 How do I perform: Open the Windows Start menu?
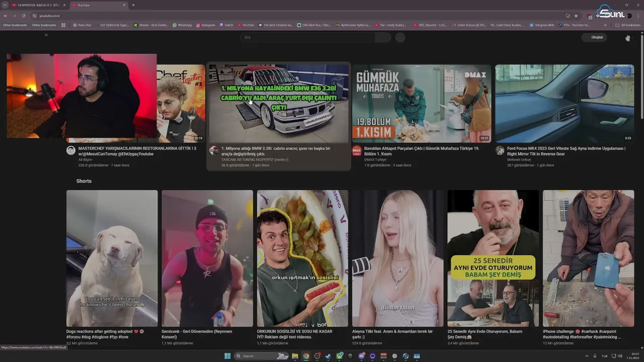pyautogui.click(x=227, y=356)
